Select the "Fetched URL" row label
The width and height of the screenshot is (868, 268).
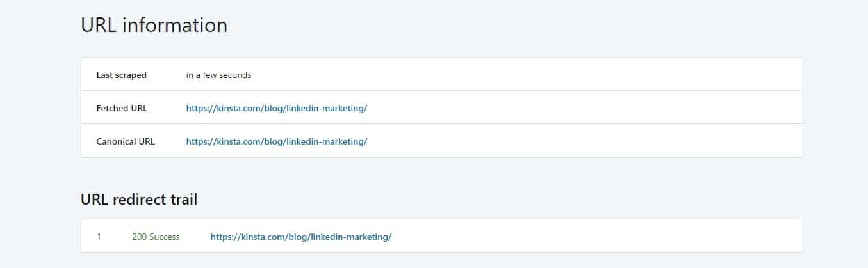pos(122,108)
